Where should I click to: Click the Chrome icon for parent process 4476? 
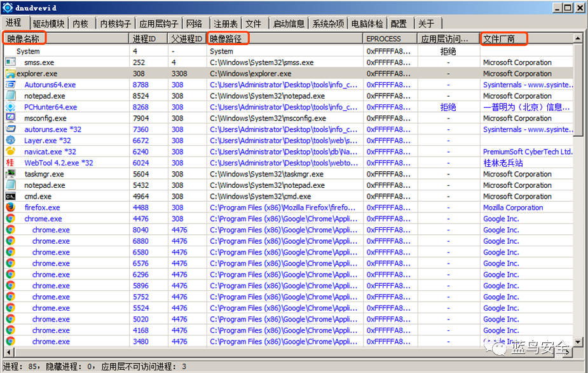[x=11, y=218]
